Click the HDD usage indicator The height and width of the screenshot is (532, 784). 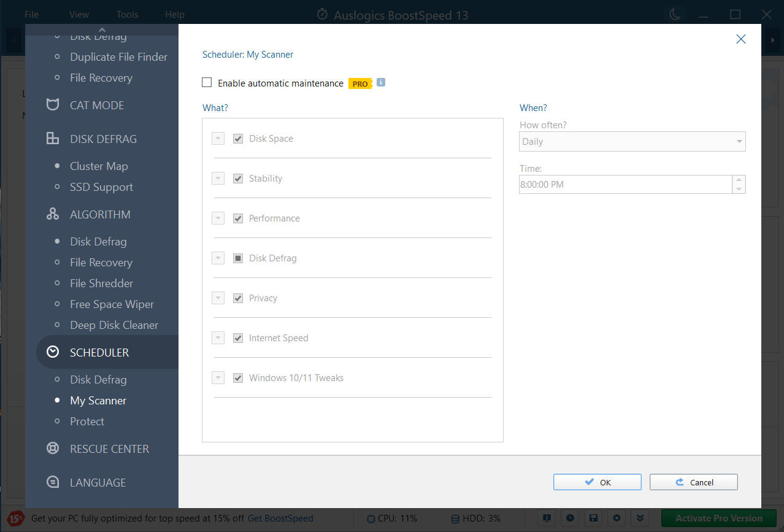tap(475, 519)
